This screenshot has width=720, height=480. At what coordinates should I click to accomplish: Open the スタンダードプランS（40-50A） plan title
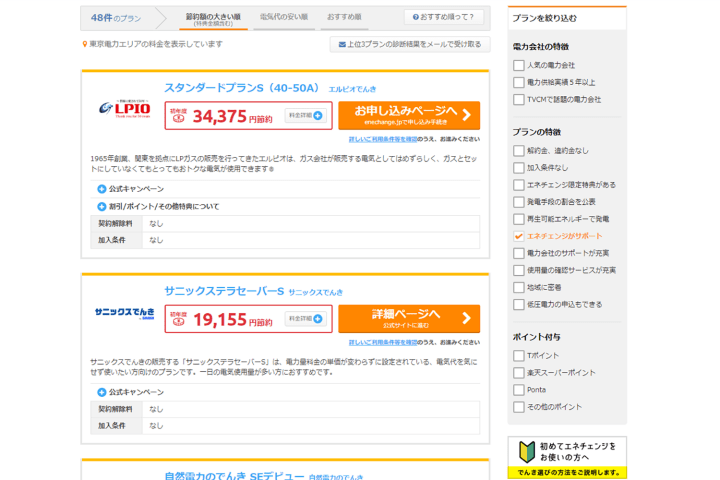tap(242, 88)
